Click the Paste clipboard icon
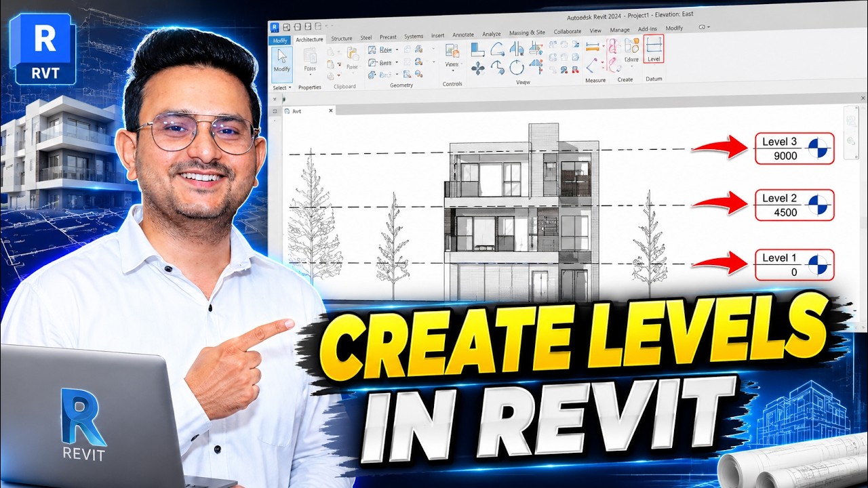The width and height of the screenshot is (868, 488). tap(353, 54)
